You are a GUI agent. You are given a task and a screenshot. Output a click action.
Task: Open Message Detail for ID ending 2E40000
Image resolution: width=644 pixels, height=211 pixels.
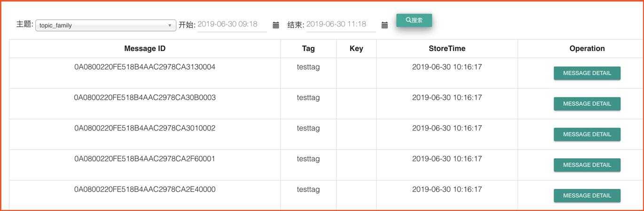point(587,195)
